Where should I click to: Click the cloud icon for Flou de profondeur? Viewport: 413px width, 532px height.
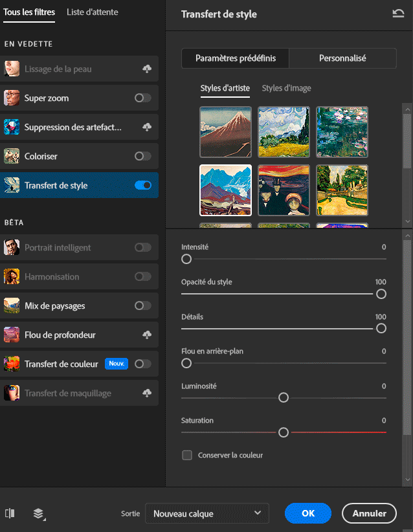tap(147, 335)
